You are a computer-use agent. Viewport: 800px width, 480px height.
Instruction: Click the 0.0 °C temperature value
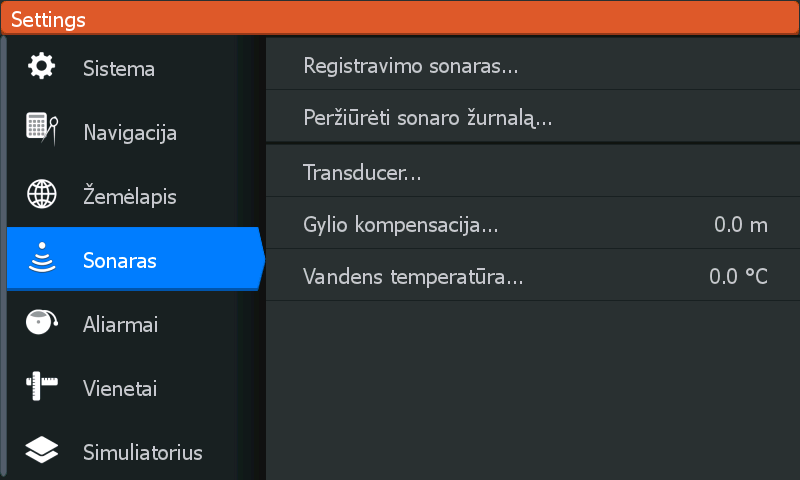(738, 276)
